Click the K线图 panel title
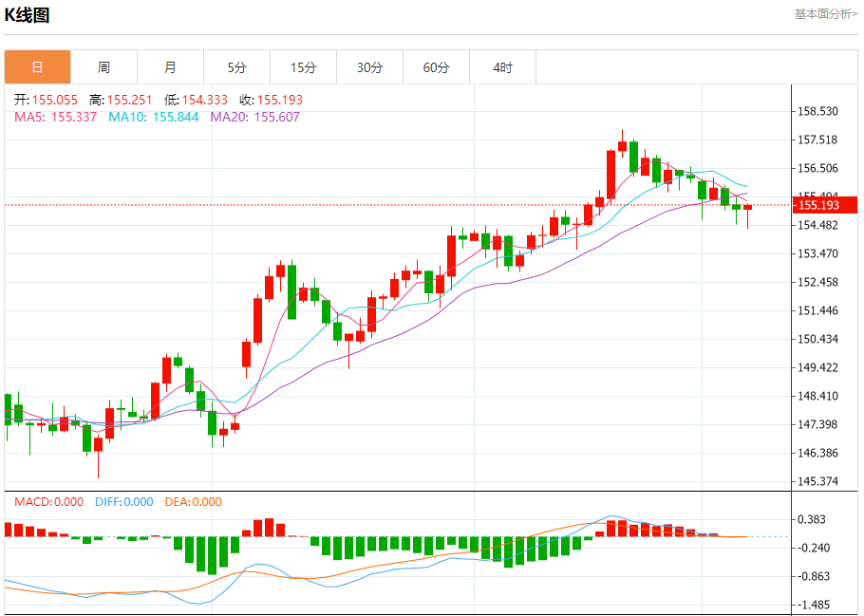Viewport: 864px width, 616px height. click(x=28, y=15)
